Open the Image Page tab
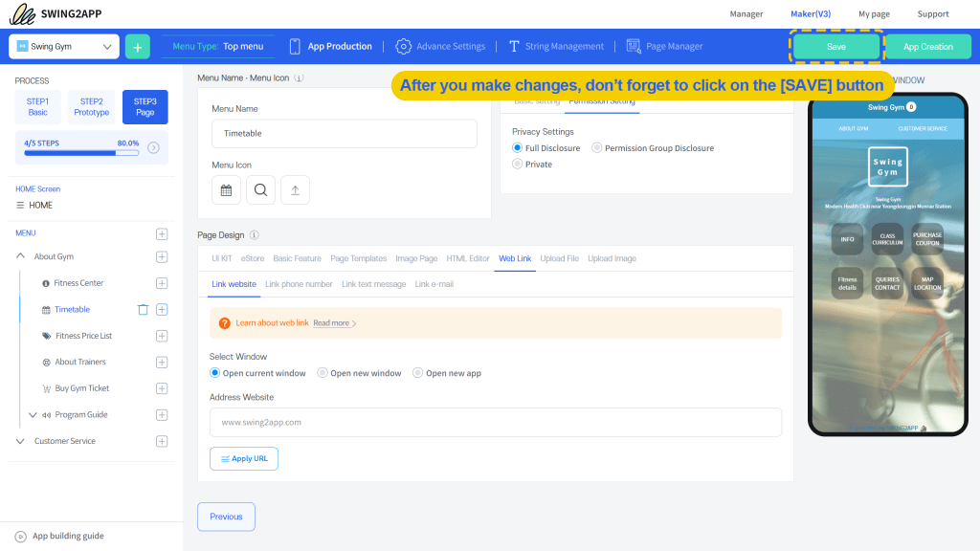 click(x=416, y=258)
